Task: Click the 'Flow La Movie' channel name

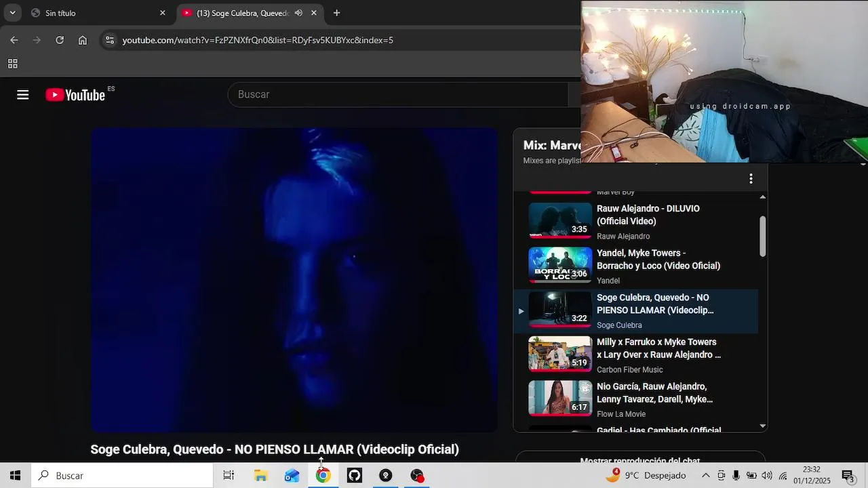Action: click(621, 414)
